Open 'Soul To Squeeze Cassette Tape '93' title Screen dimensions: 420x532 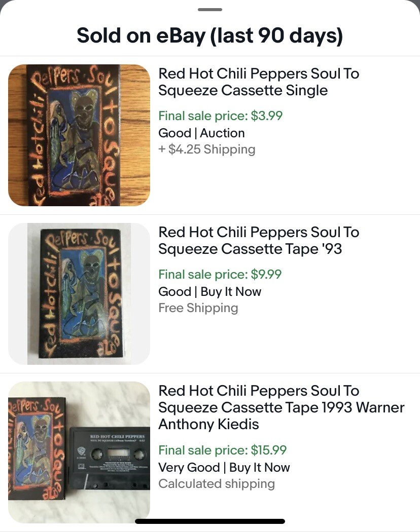click(259, 241)
